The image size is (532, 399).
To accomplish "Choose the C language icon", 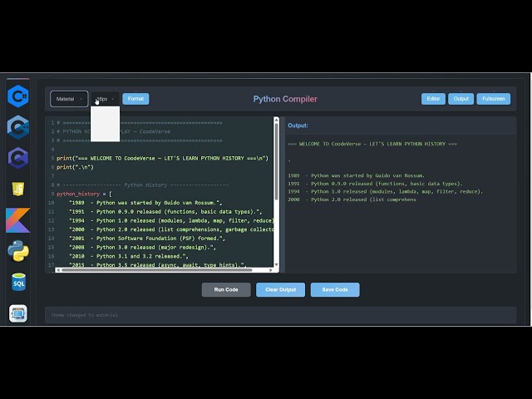I will pyautogui.click(x=18, y=158).
